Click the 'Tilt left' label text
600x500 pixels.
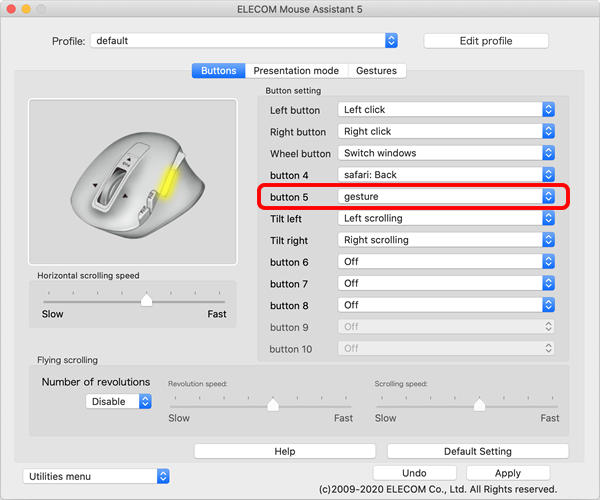click(x=286, y=219)
